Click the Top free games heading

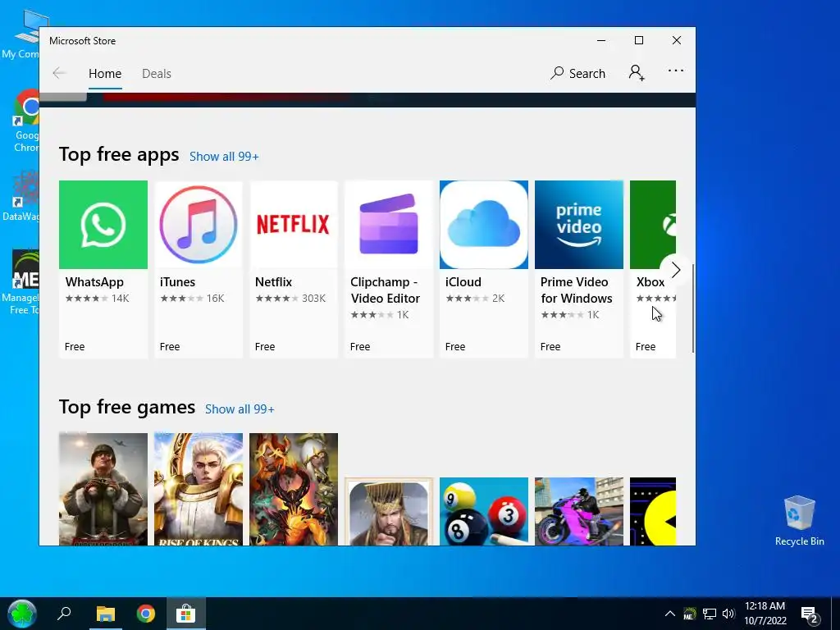pos(127,407)
